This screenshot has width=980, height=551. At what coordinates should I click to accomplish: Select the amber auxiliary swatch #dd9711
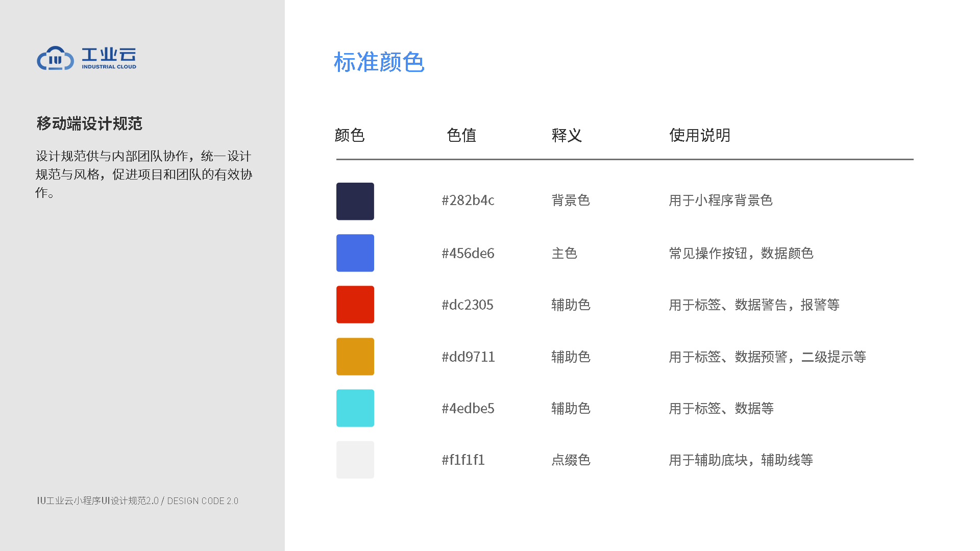point(355,357)
